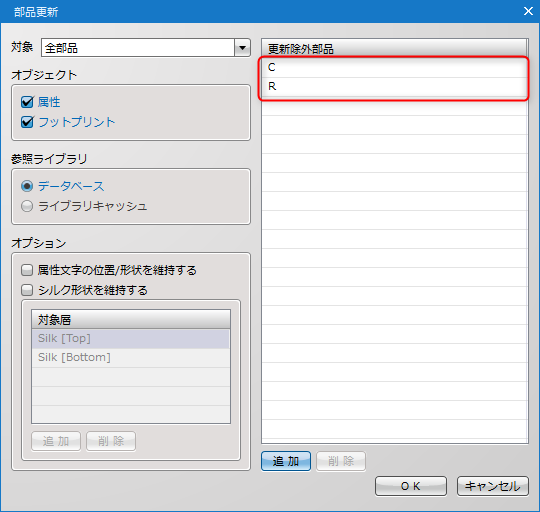Viewport: 540px width, 512px height.
Task: Click the キャンセル button
Action: click(492, 486)
